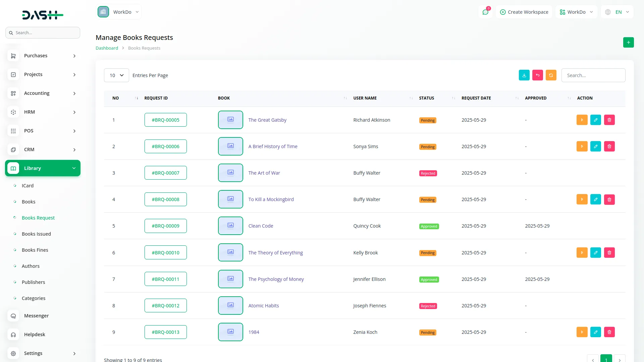644x362 pixels.
Task: Open the entries per page dropdown
Action: click(116, 75)
